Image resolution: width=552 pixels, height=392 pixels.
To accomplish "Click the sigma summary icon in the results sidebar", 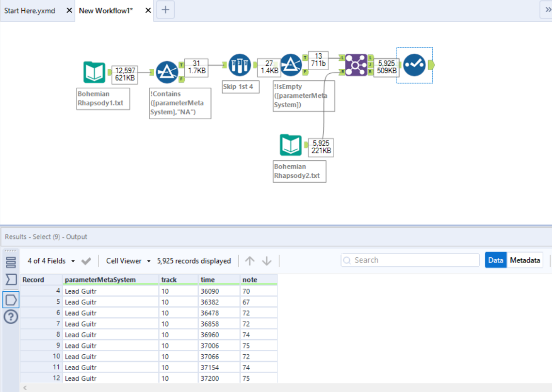I will [x=11, y=280].
